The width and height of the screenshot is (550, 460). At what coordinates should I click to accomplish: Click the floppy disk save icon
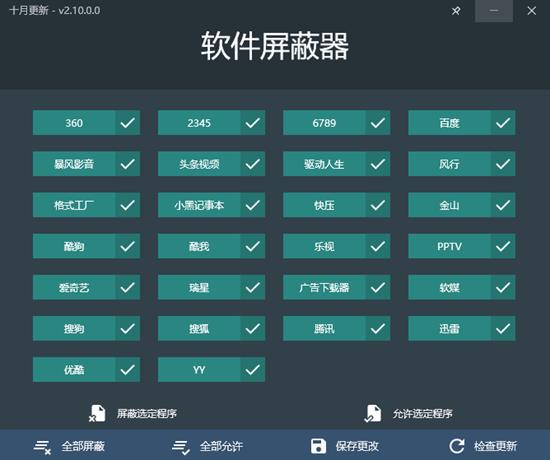[x=318, y=446]
